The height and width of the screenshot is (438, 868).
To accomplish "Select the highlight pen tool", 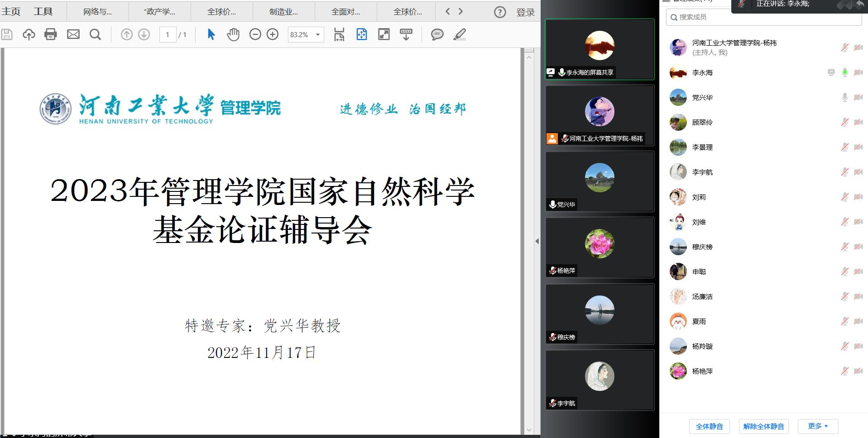I will [x=460, y=34].
